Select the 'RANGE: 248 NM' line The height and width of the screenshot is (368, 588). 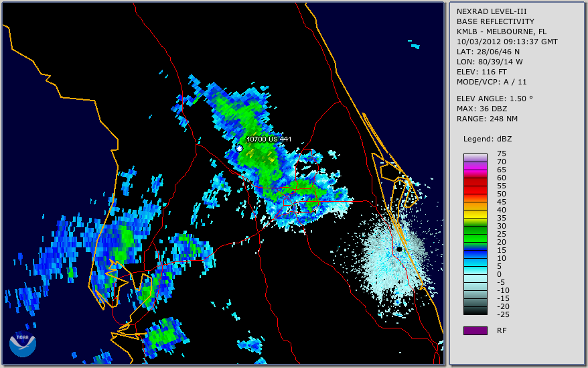coord(487,119)
